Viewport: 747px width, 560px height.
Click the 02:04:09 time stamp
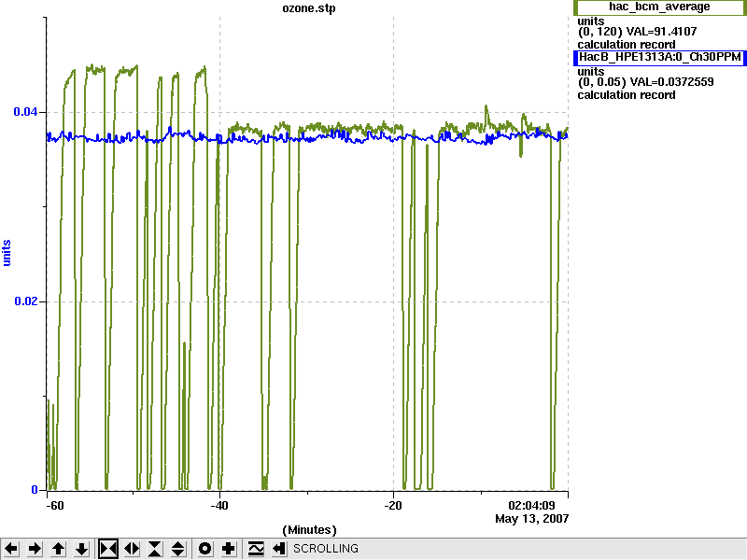click(x=531, y=506)
